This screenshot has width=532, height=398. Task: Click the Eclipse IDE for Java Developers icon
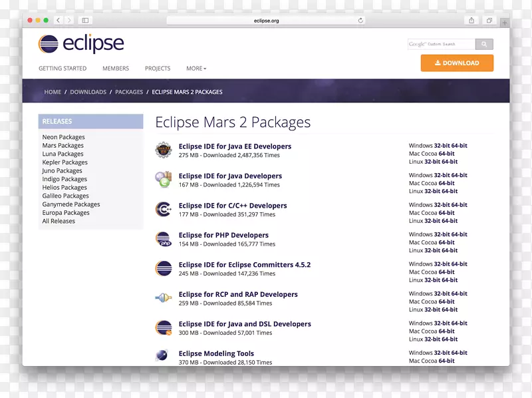click(x=164, y=179)
